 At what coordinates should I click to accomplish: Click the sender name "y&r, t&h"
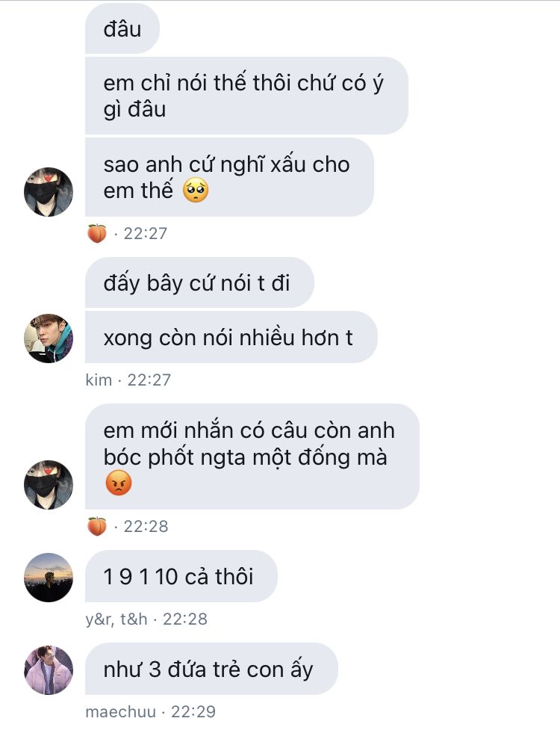click(116, 619)
